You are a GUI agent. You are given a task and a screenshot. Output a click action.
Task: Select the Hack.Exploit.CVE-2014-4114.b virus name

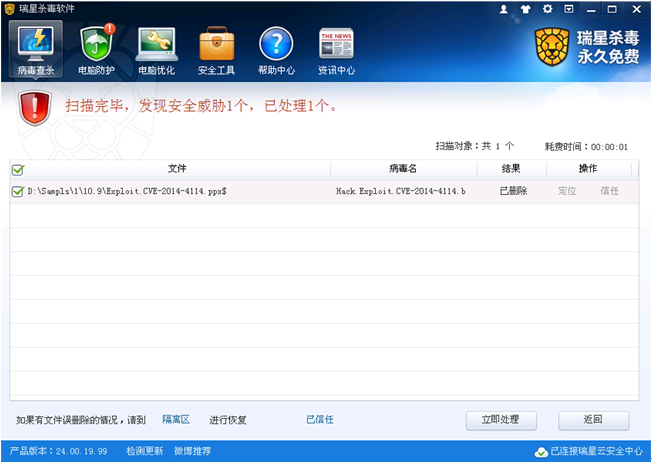click(x=401, y=191)
